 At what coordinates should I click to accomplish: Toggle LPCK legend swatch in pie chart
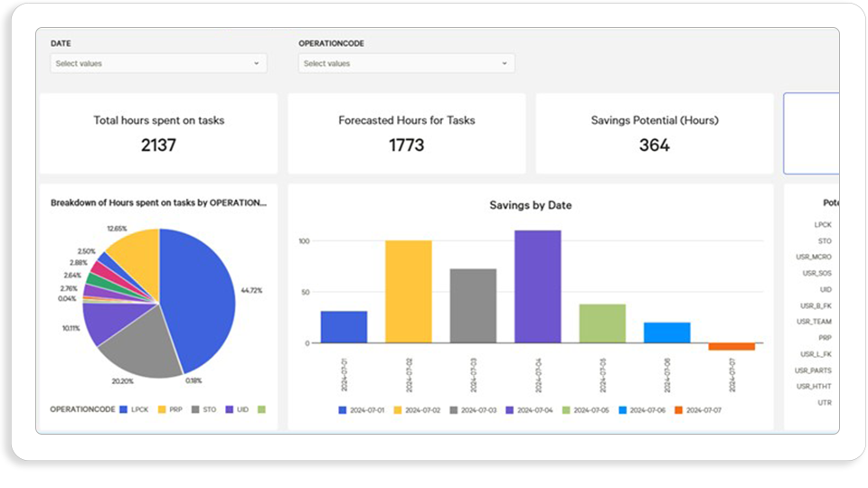tap(124, 409)
